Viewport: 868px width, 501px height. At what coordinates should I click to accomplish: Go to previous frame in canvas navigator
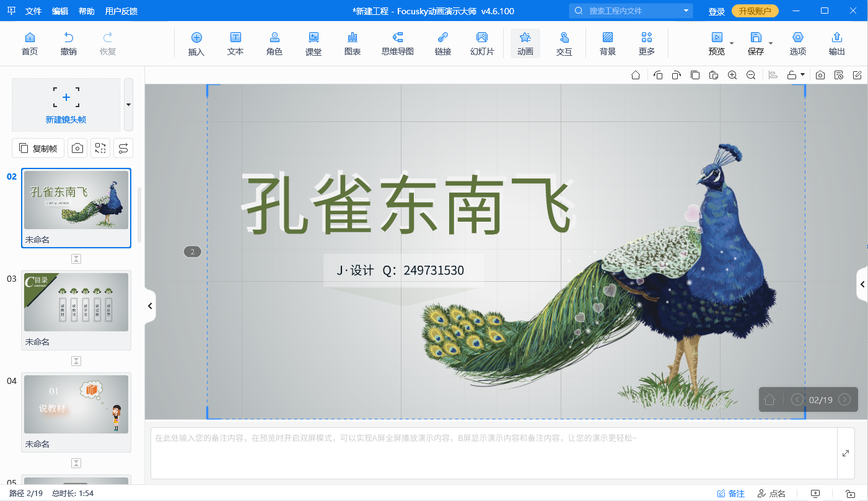797,399
